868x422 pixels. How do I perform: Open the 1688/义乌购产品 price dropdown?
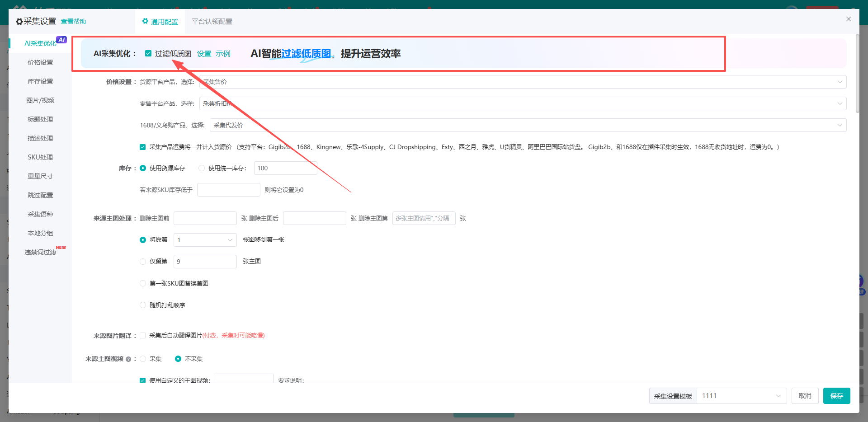pos(528,125)
